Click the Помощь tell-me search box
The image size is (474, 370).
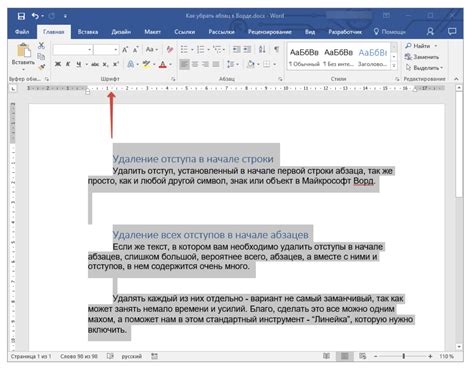390,32
